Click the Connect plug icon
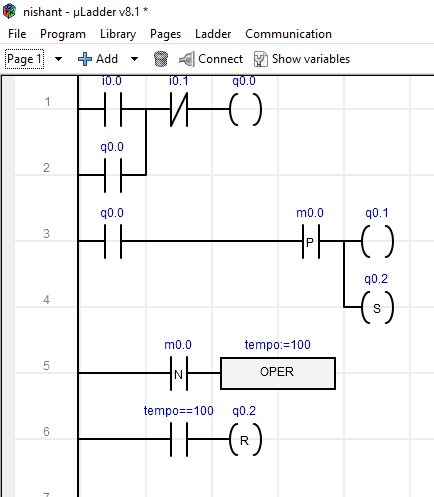434x497 pixels. pyautogui.click(x=186, y=59)
